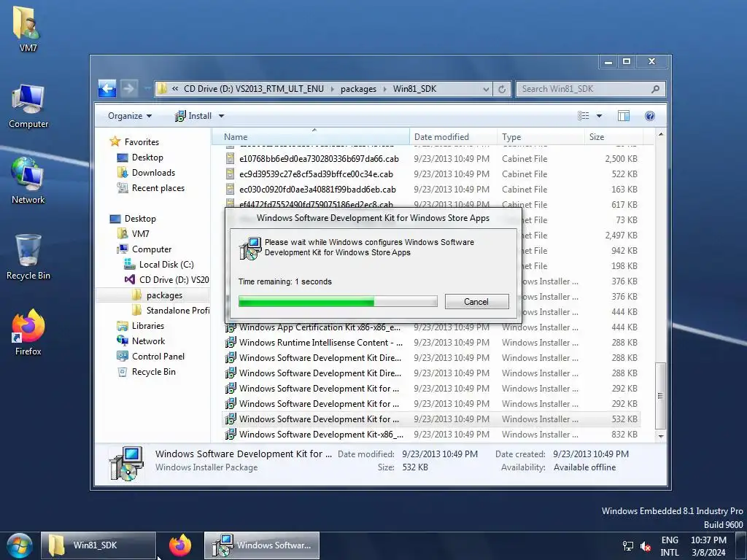Viewport: 747px width, 560px height.
Task: Sort by the Name column header
Action: 311,136
